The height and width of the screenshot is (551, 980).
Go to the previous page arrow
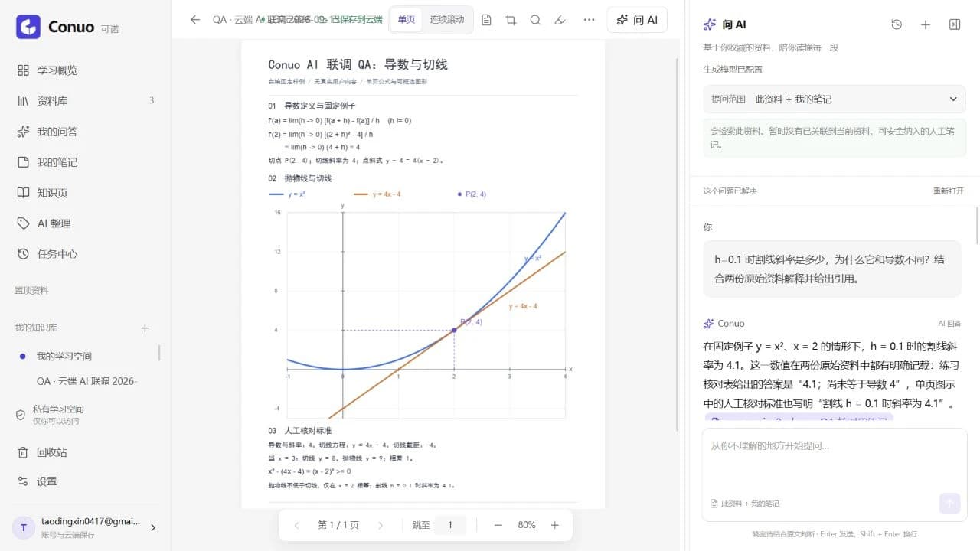296,525
